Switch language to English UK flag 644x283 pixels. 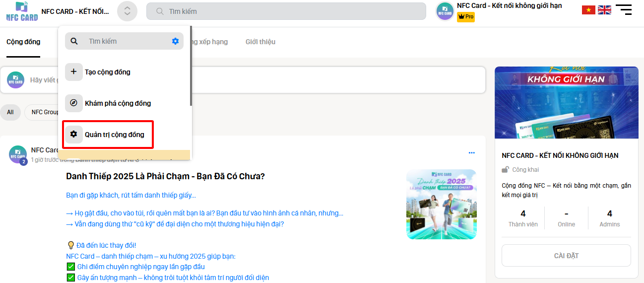pos(604,10)
